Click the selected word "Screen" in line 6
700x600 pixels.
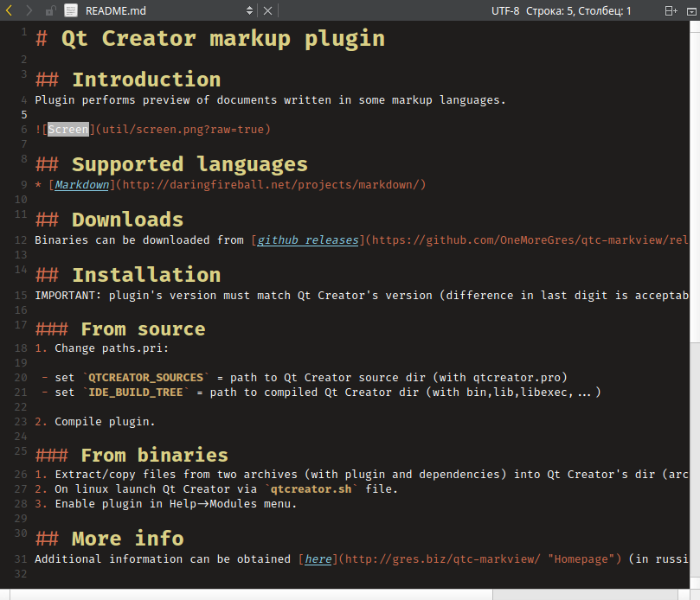[68, 130]
